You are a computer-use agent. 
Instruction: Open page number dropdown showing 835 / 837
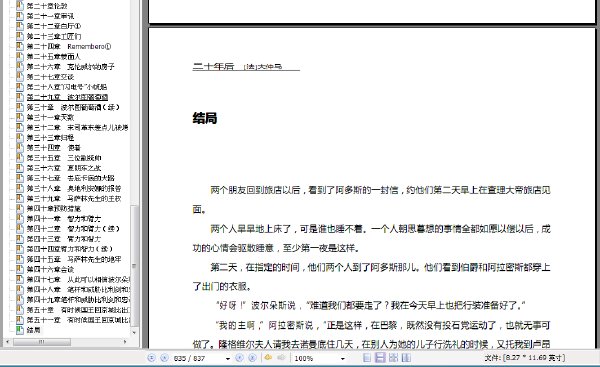pyautogui.click(x=228, y=359)
